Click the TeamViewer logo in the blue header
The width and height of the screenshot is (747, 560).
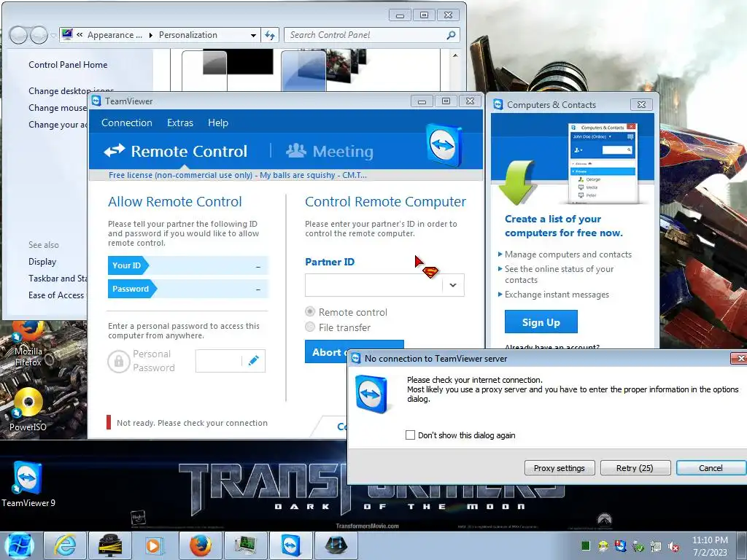pos(443,145)
